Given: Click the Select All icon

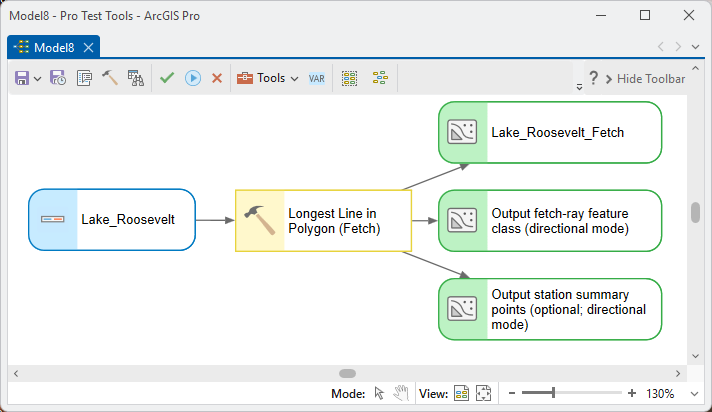Looking at the screenshot, I should (x=349, y=78).
